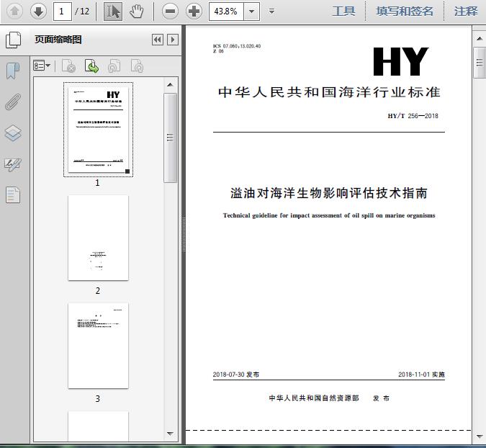Click the page number input field
Screen dimensions: 486x448
click(x=63, y=12)
